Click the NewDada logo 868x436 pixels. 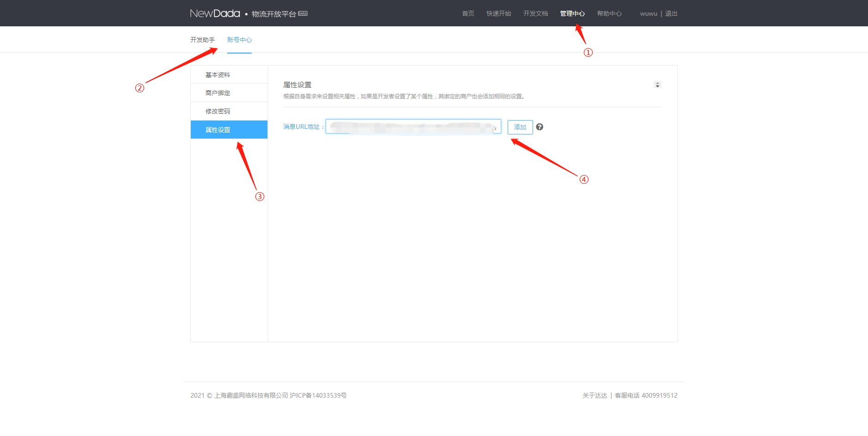215,13
